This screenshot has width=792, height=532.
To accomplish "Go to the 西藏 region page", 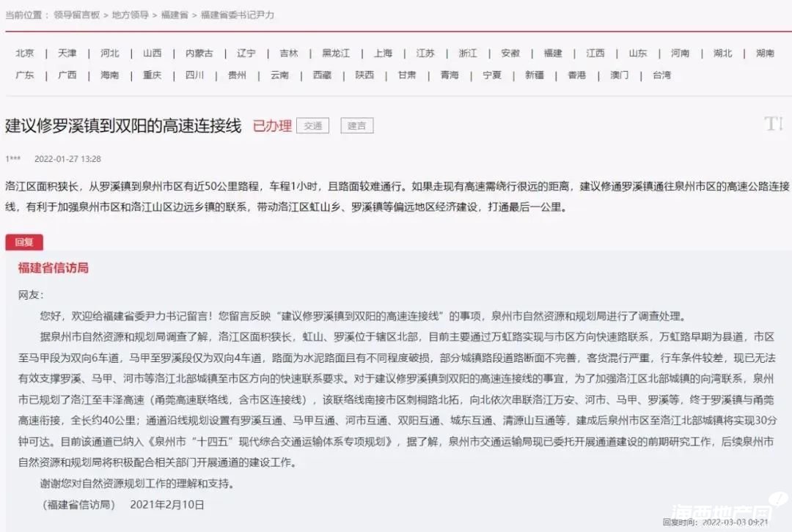I will pyautogui.click(x=322, y=75).
